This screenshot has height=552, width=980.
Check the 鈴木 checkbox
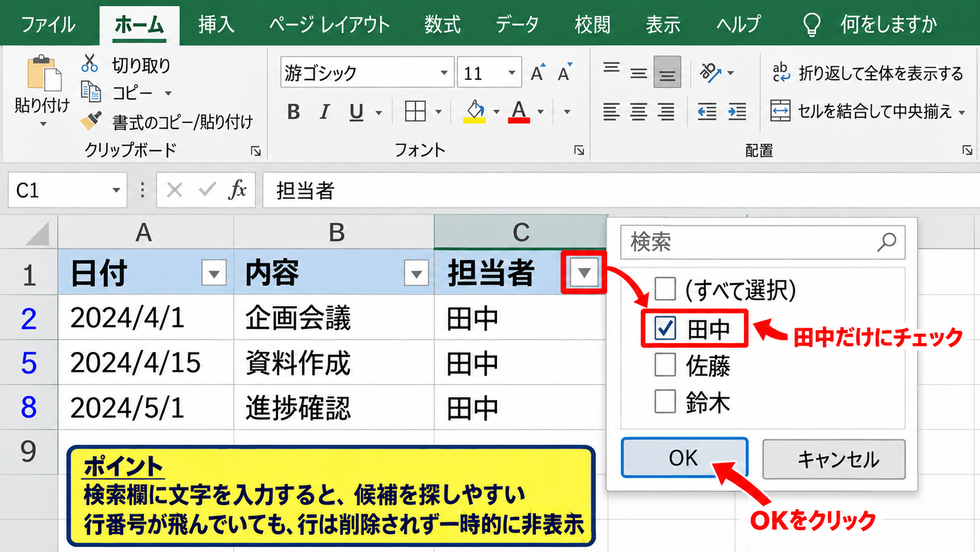665,402
